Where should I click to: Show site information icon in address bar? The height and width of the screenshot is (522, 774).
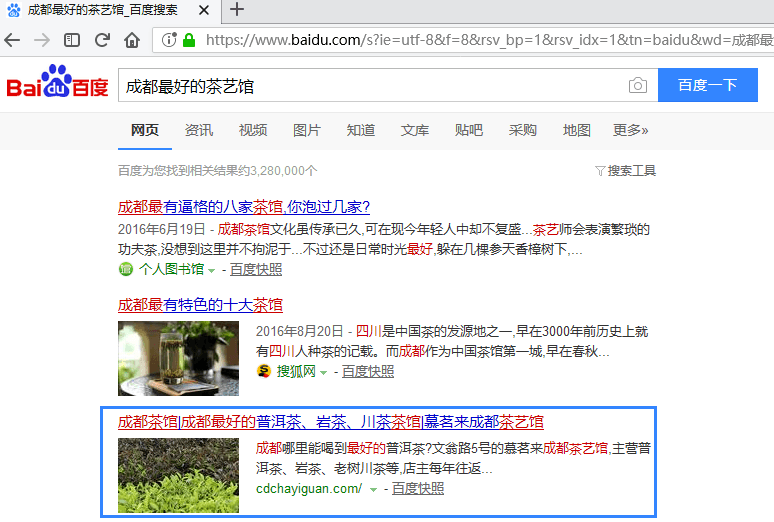click(x=169, y=40)
